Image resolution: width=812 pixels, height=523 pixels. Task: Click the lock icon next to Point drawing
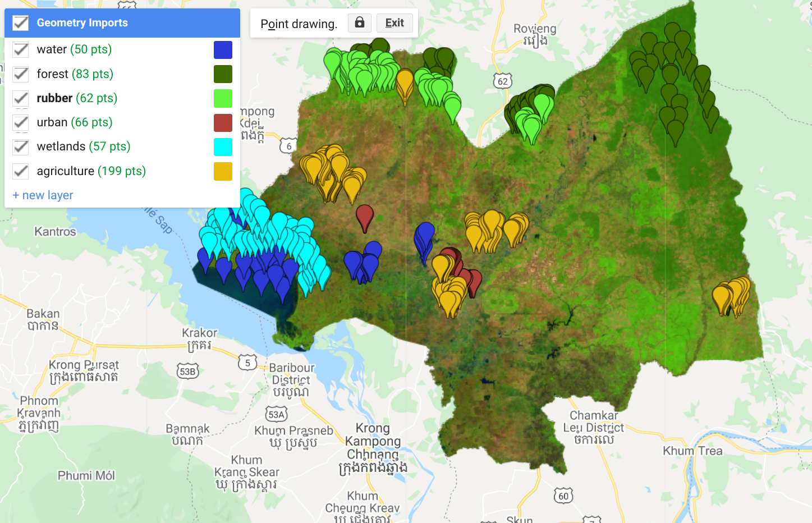(359, 23)
